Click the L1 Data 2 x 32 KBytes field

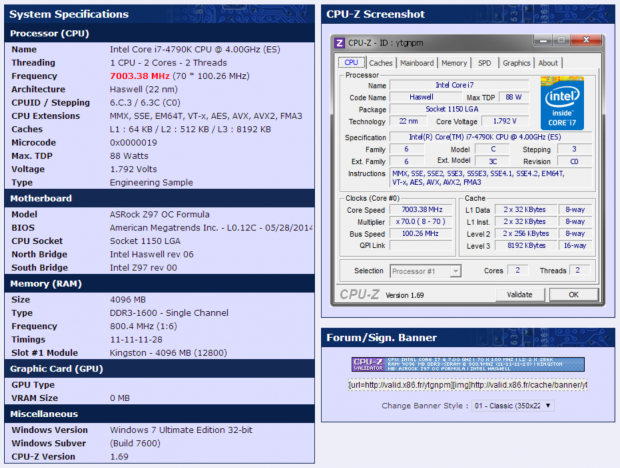pos(526,210)
